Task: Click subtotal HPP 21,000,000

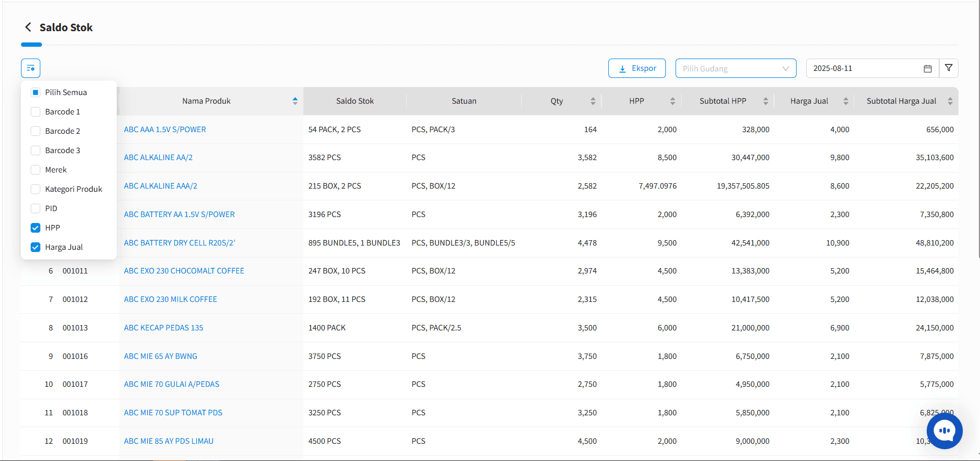Action: (x=750, y=328)
